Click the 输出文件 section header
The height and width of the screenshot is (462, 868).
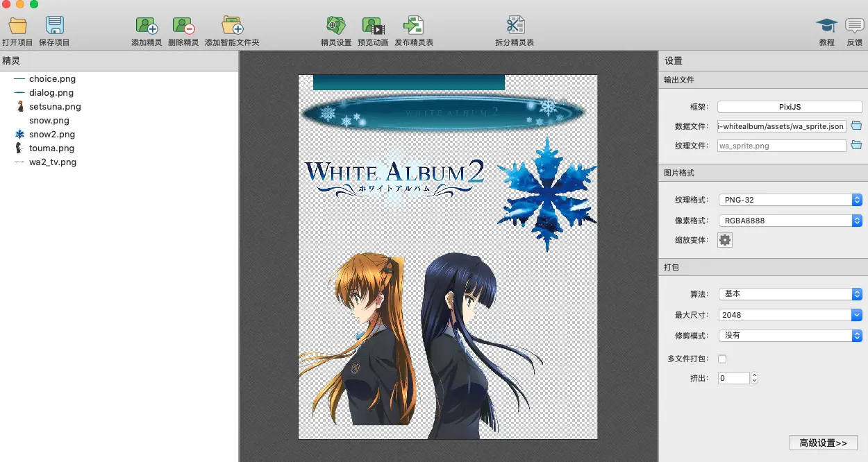tap(763, 80)
